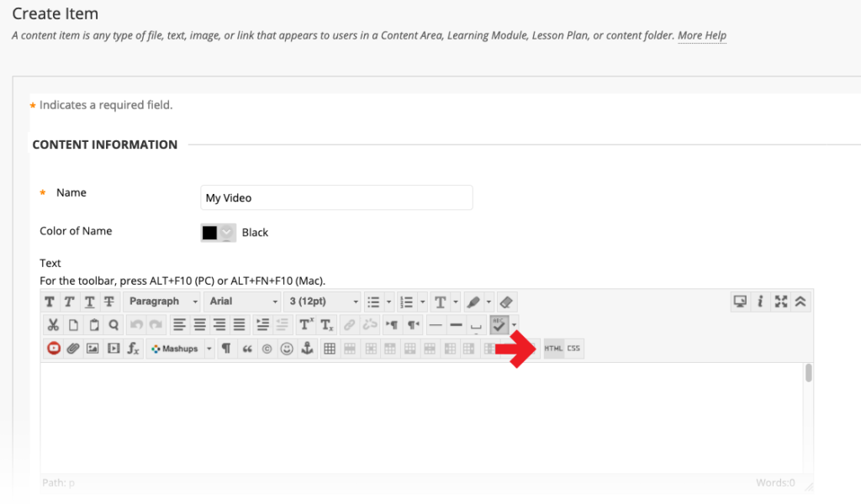Insert an image into the editor

click(x=92, y=349)
